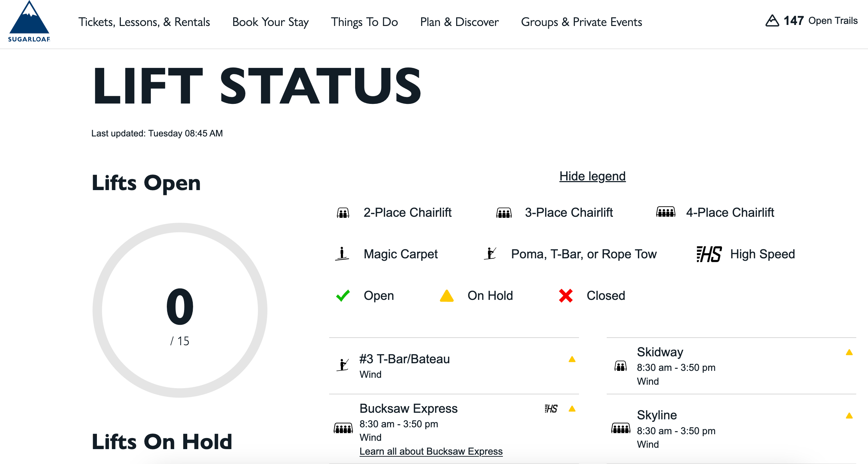Click the open trails mountain icon
The height and width of the screenshot is (464, 868).
[772, 21]
